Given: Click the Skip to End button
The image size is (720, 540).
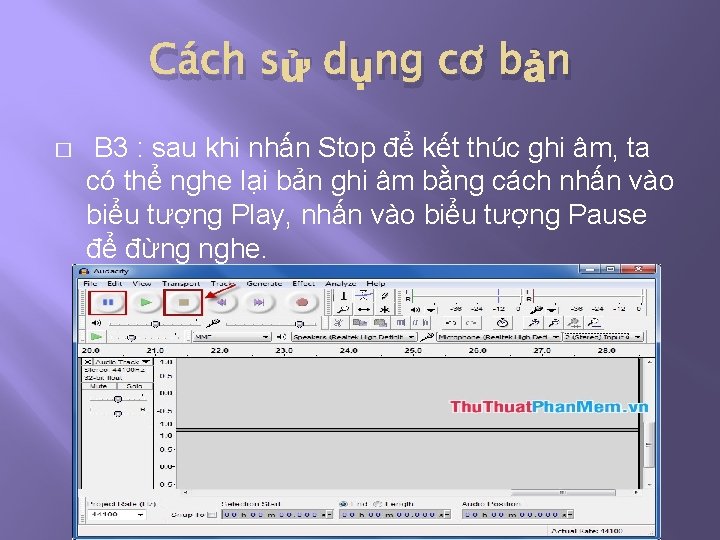Looking at the screenshot, I should 259,302.
